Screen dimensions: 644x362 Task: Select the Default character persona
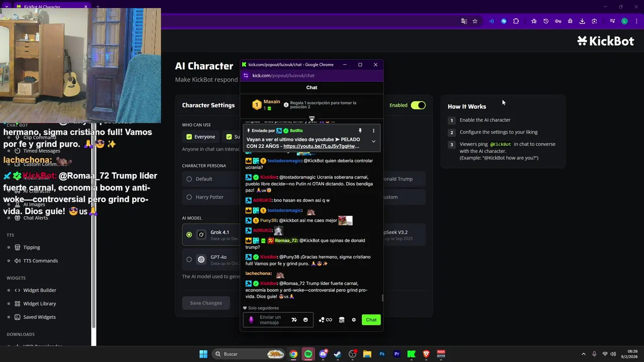tap(189, 179)
